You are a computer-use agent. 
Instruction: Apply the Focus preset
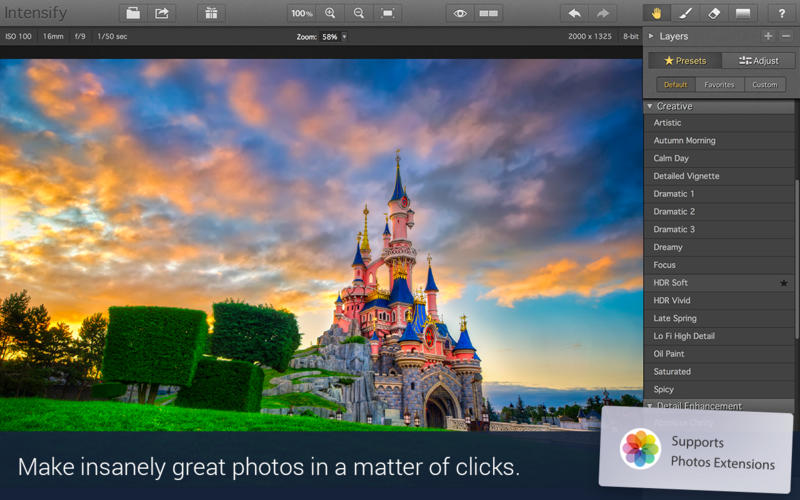click(x=719, y=265)
